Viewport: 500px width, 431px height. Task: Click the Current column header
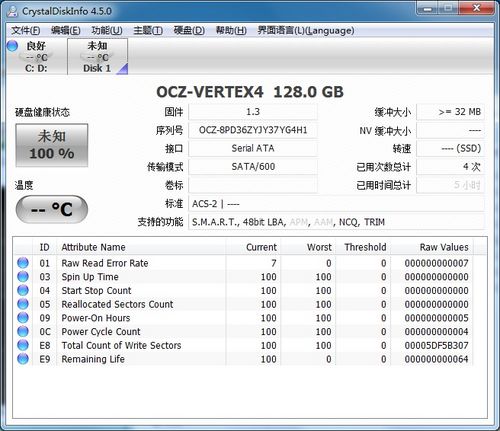(253, 247)
